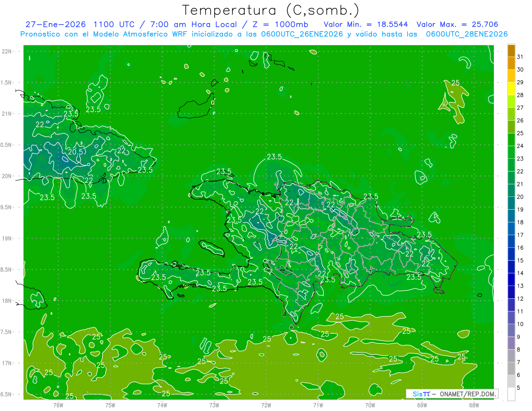This screenshot has width=532, height=411.
Task: Click the color scale value '29'
Action: [520, 82]
